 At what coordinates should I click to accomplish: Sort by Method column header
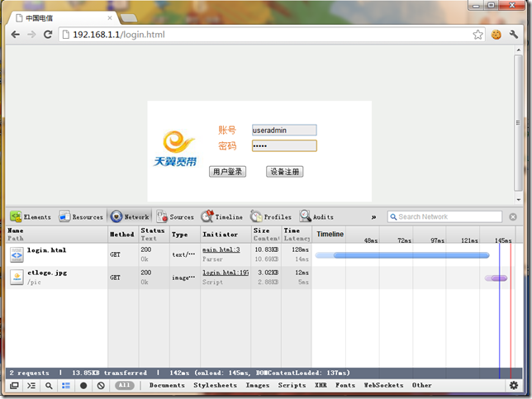tap(123, 234)
